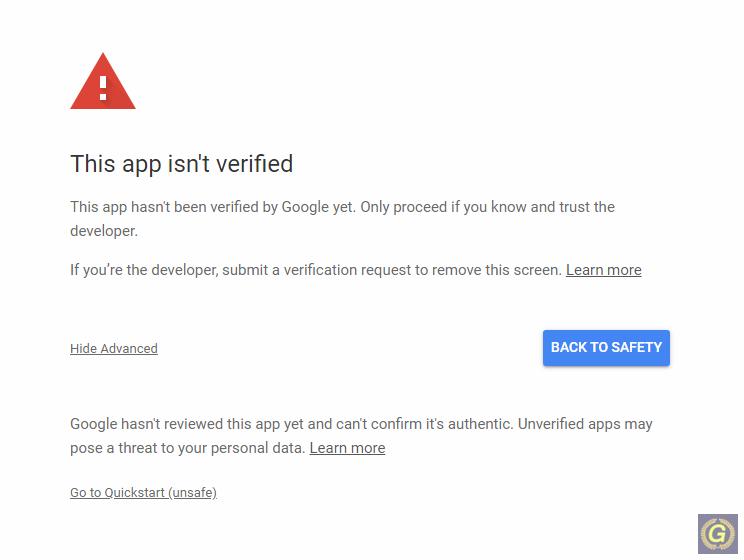Screen dimensions: 744x560
Task: Collapse details with Hide Advanced
Action: pos(114,348)
